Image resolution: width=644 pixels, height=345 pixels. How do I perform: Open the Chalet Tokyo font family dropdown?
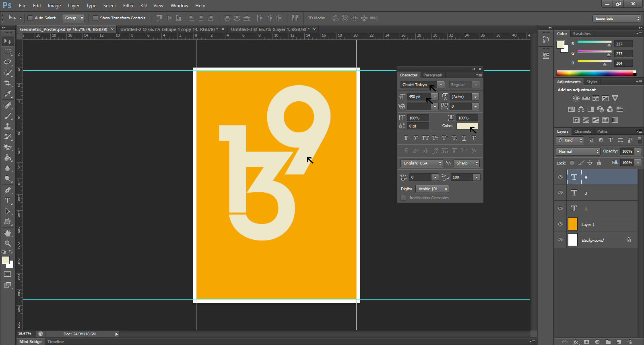pyautogui.click(x=441, y=85)
